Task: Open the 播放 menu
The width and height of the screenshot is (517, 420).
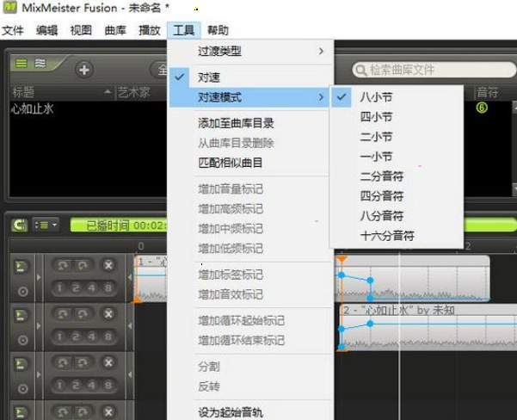Action: click(150, 30)
